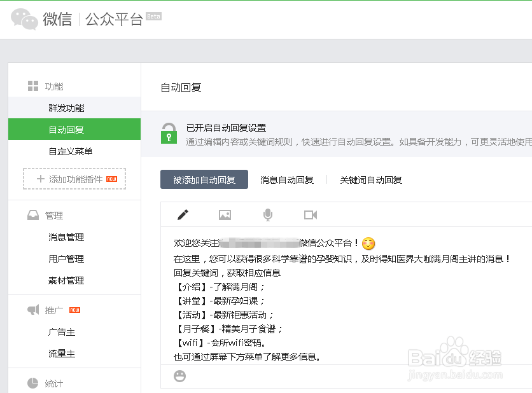Open the image reply insert icon
The image size is (532, 393).
pyautogui.click(x=225, y=215)
